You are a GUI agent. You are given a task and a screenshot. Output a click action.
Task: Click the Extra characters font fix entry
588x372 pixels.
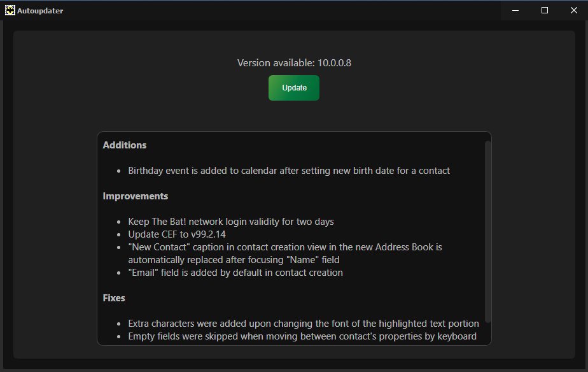click(304, 324)
